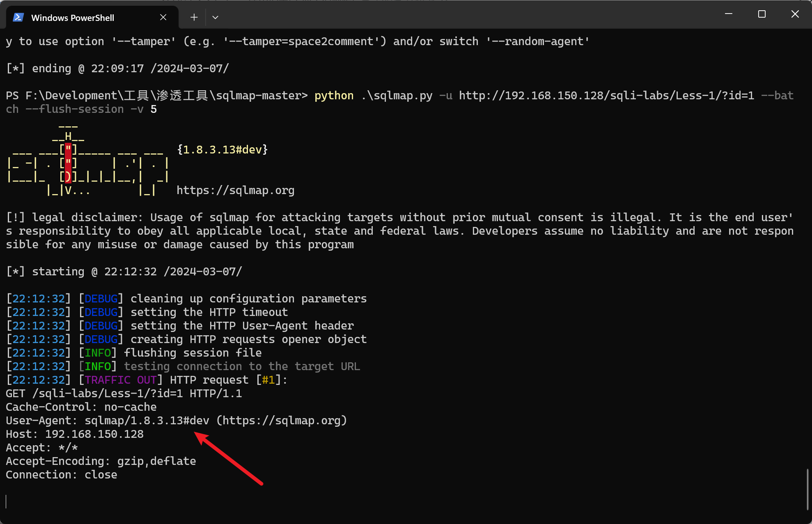Click the target URL in the sqlmap command
Image resolution: width=812 pixels, height=524 pixels.
(x=606, y=96)
